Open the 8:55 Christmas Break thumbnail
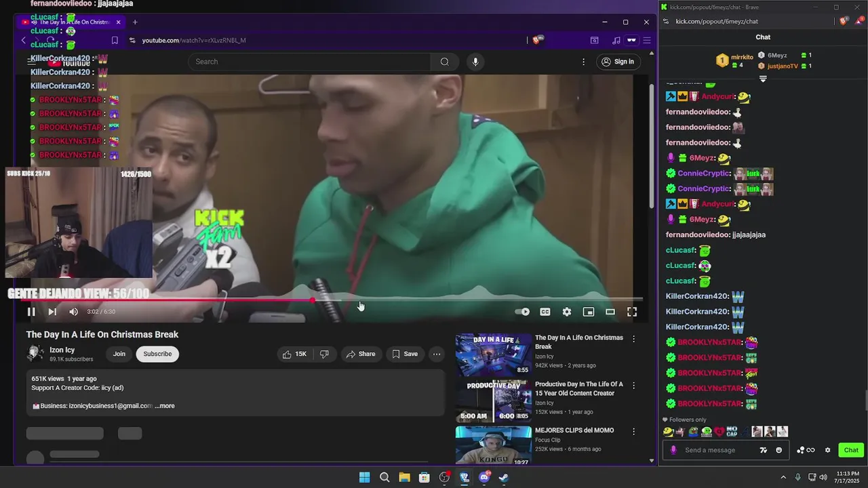 click(x=494, y=354)
